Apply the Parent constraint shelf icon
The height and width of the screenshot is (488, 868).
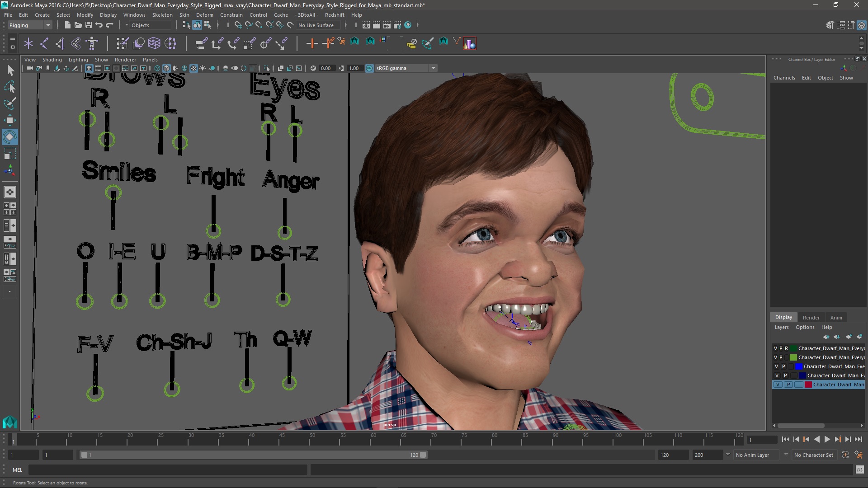point(201,43)
